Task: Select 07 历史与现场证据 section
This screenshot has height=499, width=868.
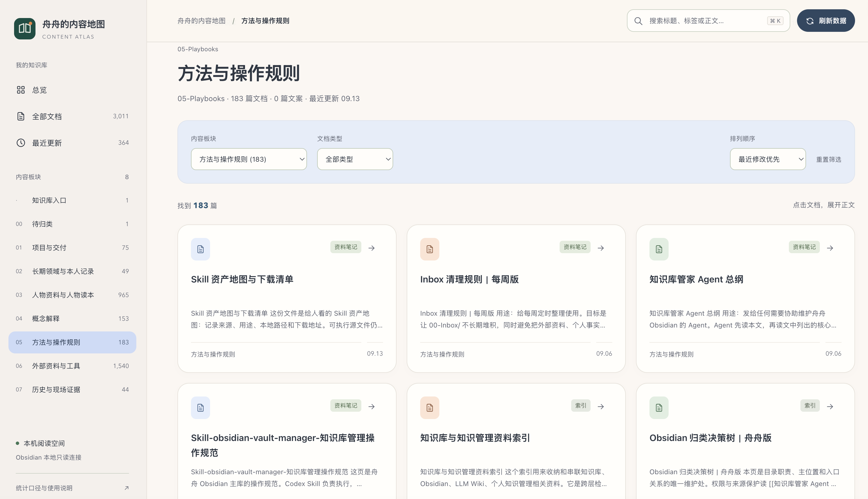Action: 72,389
